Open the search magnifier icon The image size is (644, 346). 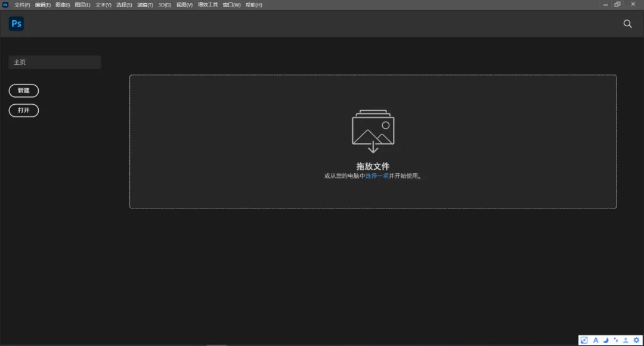click(x=627, y=24)
